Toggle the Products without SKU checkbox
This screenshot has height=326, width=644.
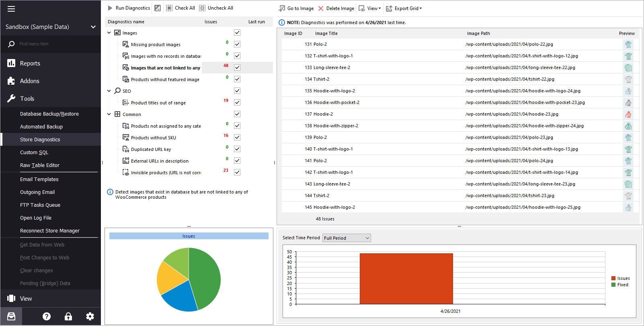(237, 137)
